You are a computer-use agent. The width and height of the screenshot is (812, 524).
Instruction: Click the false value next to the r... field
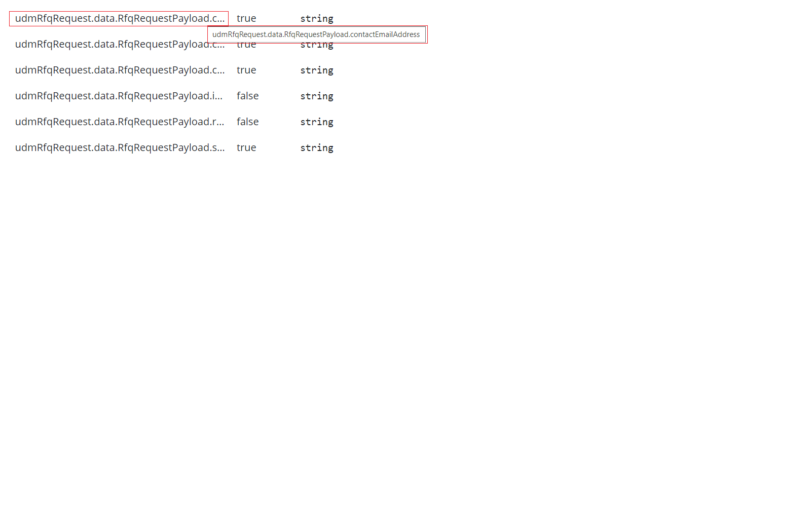247,122
